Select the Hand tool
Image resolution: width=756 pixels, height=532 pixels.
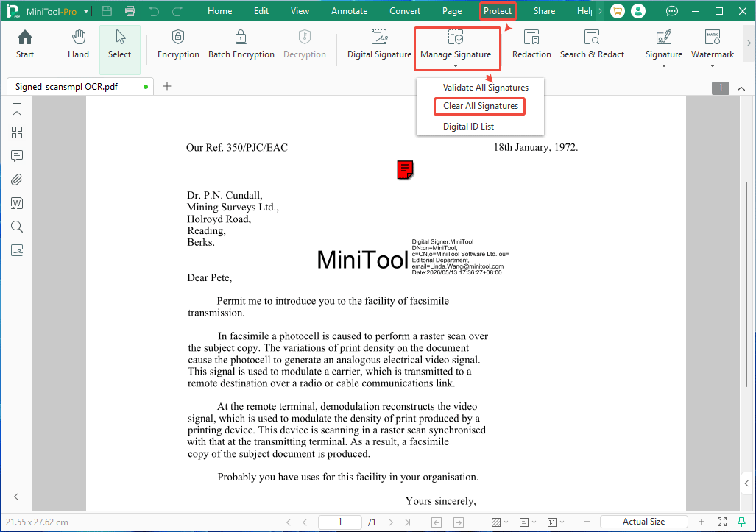tap(78, 45)
